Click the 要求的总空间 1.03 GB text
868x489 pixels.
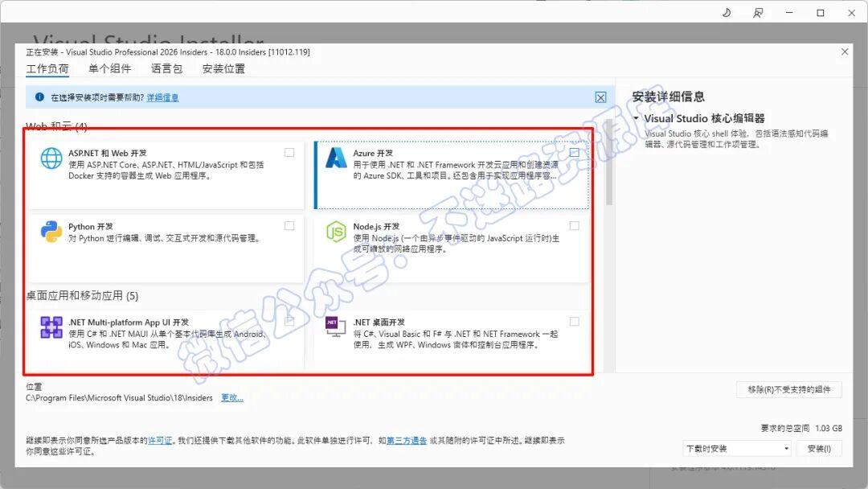tap(801, 428)
